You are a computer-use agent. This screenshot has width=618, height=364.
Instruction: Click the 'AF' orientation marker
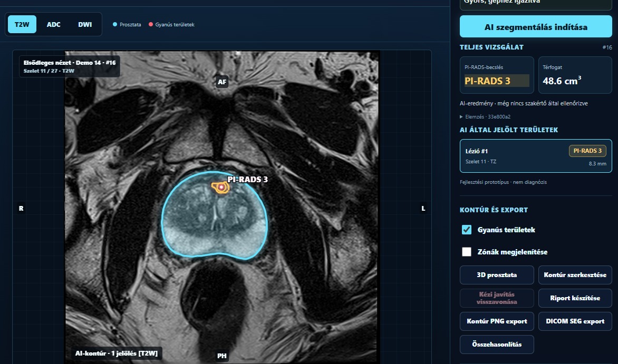[222, 82]
